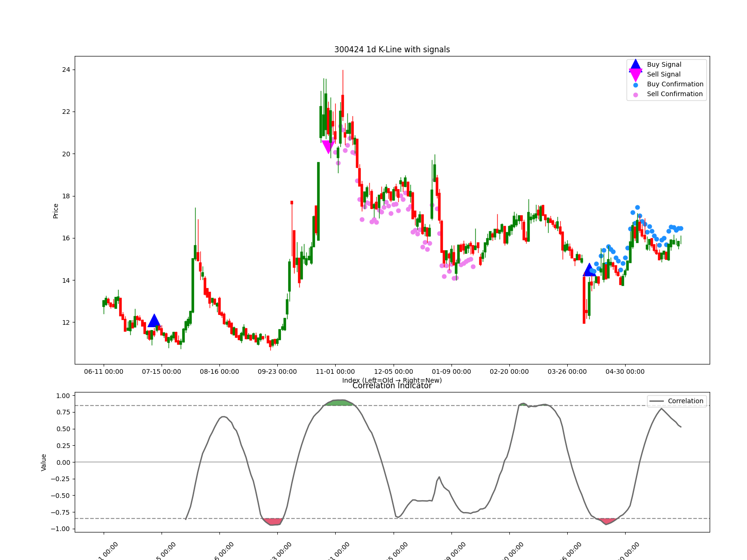Click the green shaded correlation peak near 11-01
The image size is (747, 560).
[338, 403]
